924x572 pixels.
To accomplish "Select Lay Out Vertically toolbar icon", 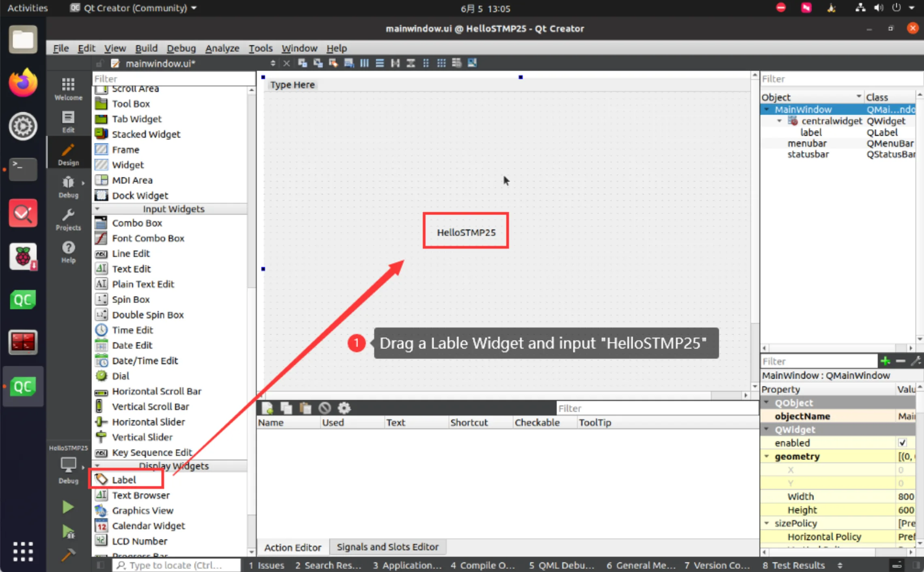I will (380, 63).
